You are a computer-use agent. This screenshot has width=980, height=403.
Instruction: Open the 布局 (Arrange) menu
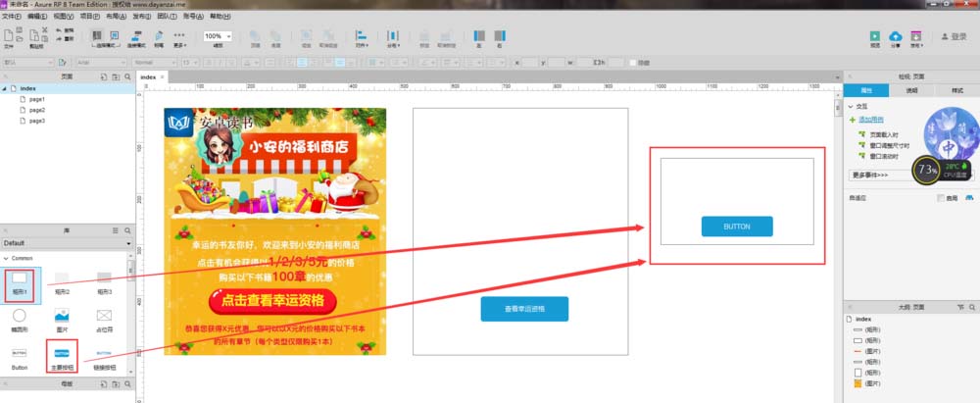point(117,17)
